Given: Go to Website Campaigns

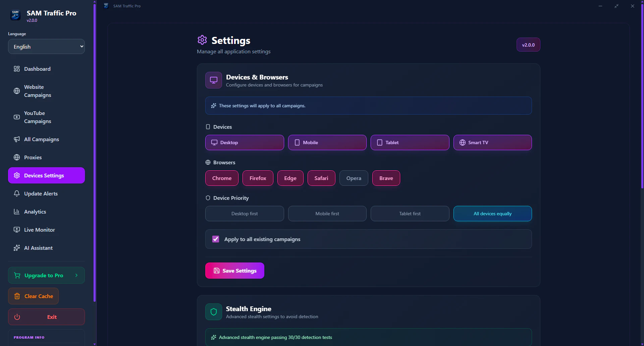Looking at the screenshot, I should pyautogui.click(x=46, y=91).
